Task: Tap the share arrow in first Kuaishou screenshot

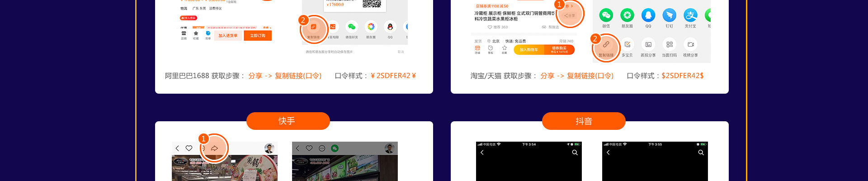Action: 214,148
